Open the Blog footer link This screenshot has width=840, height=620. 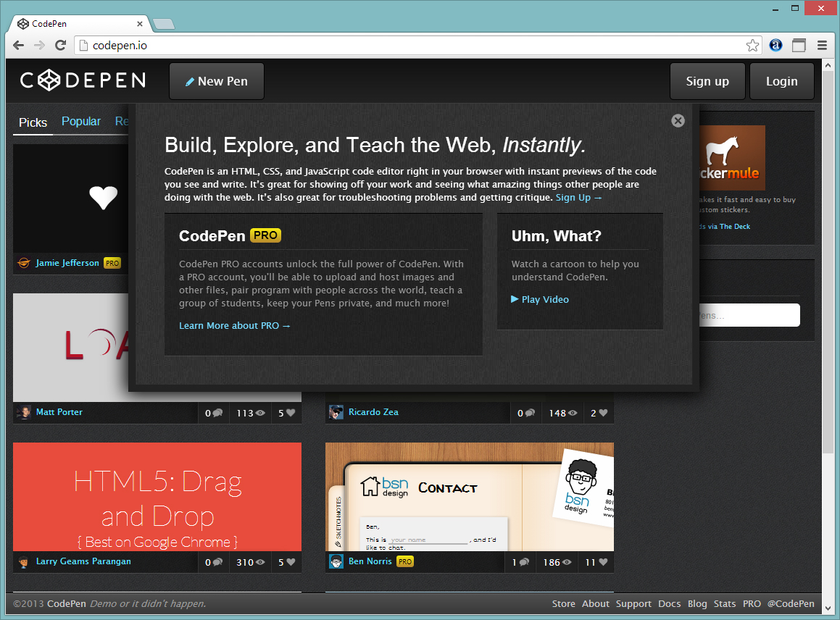(x=697, y=604)
